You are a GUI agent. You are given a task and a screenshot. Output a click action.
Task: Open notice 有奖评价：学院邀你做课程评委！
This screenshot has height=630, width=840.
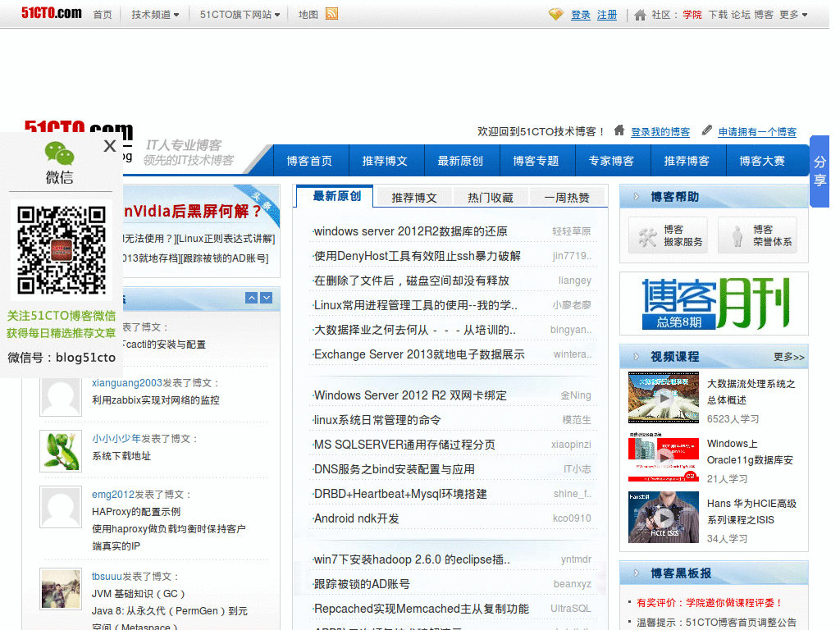click(x=710, y=603)
